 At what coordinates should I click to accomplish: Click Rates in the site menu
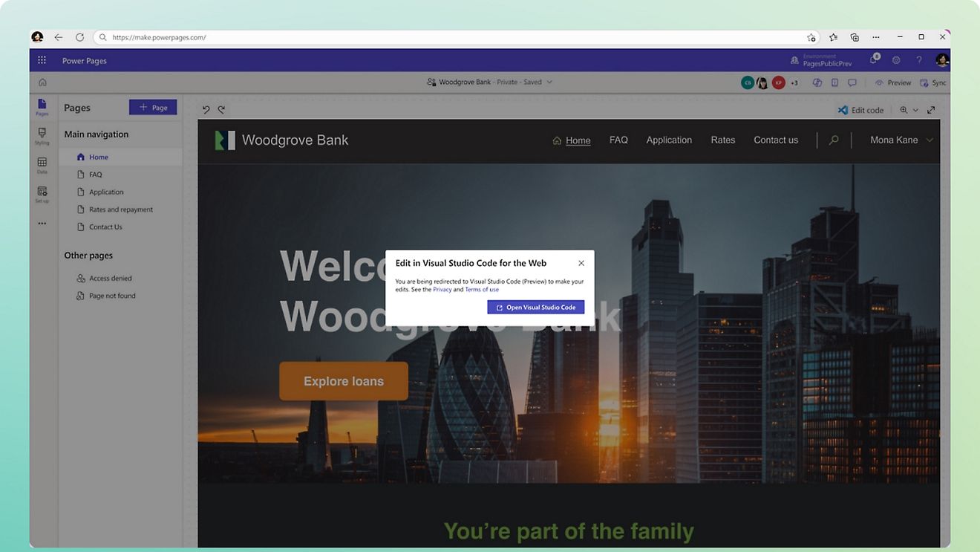click(723, 140)
